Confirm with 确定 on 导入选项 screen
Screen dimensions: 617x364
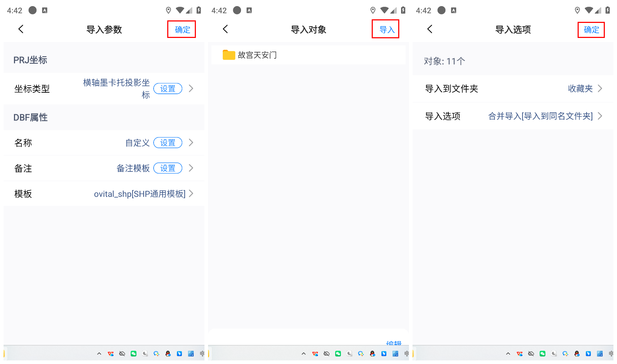(x=591, y=29)
